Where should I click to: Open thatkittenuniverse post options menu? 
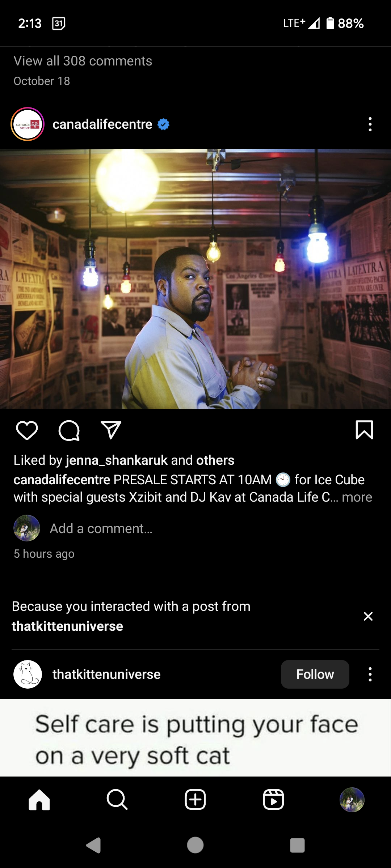pyautogui.click(x=370, y=675)
